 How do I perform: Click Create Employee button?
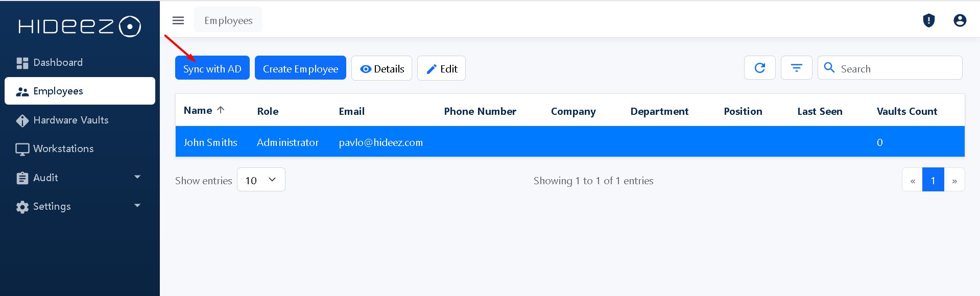[300, 68]
